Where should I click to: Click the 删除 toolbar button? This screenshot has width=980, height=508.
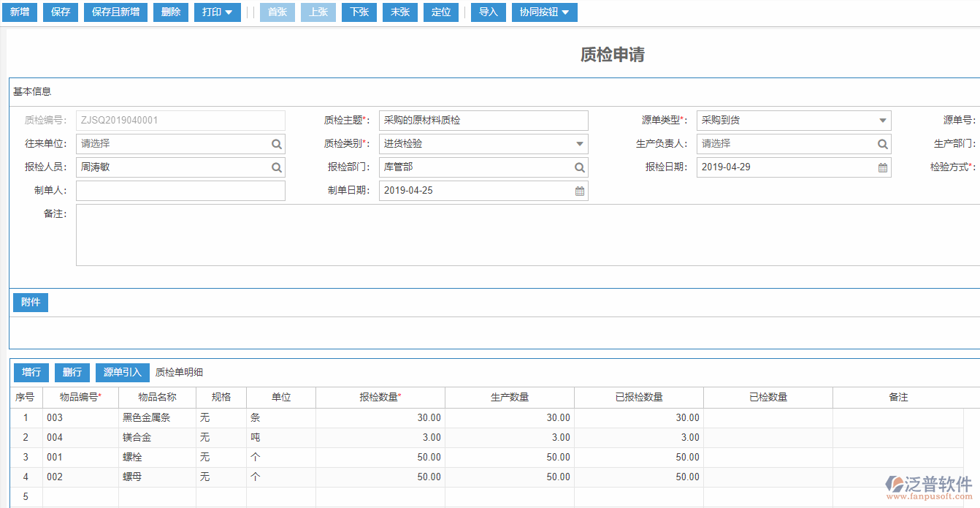[170, 12]
